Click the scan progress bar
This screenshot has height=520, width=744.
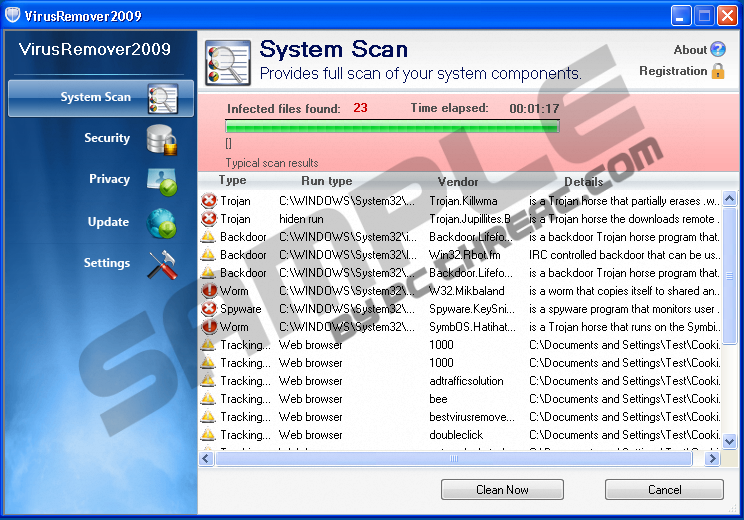tap(392, 126)
